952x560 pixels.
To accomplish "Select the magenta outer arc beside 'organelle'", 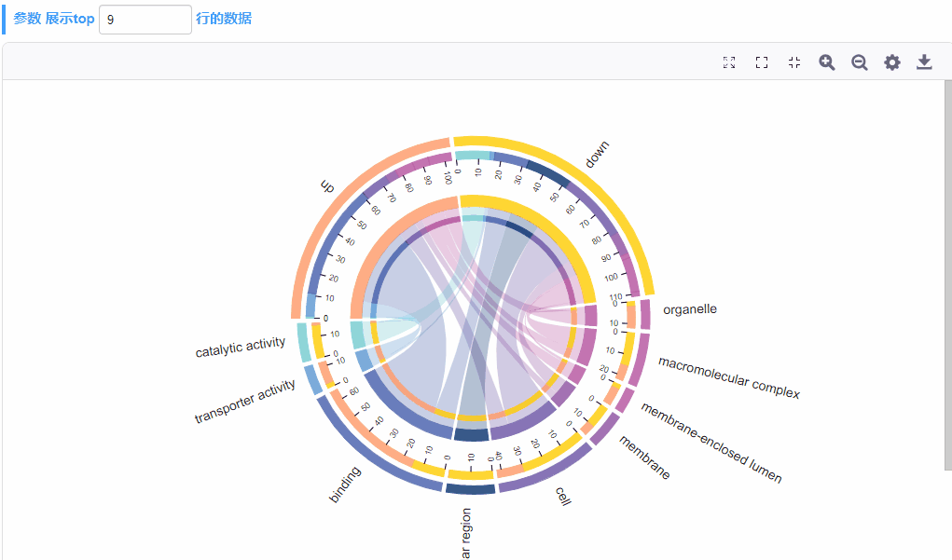I will 645,314.
